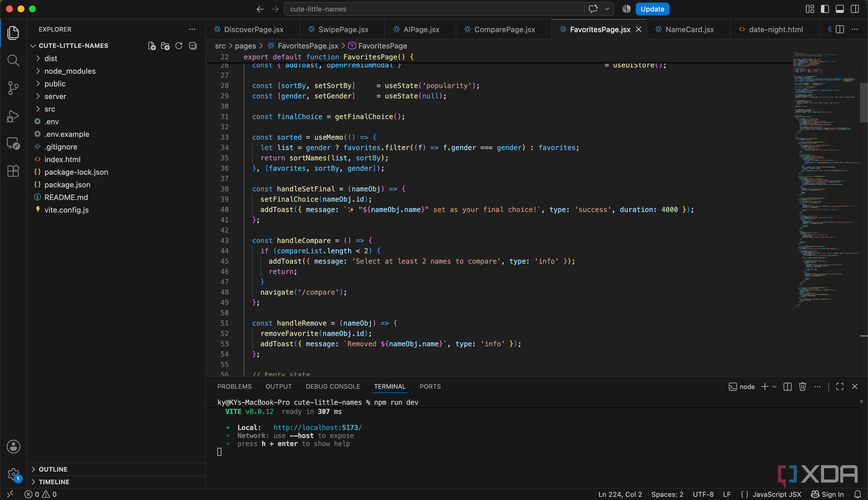868x500 pixels.
Task: Open the Run and Debug view
Action: coord(13,116)
